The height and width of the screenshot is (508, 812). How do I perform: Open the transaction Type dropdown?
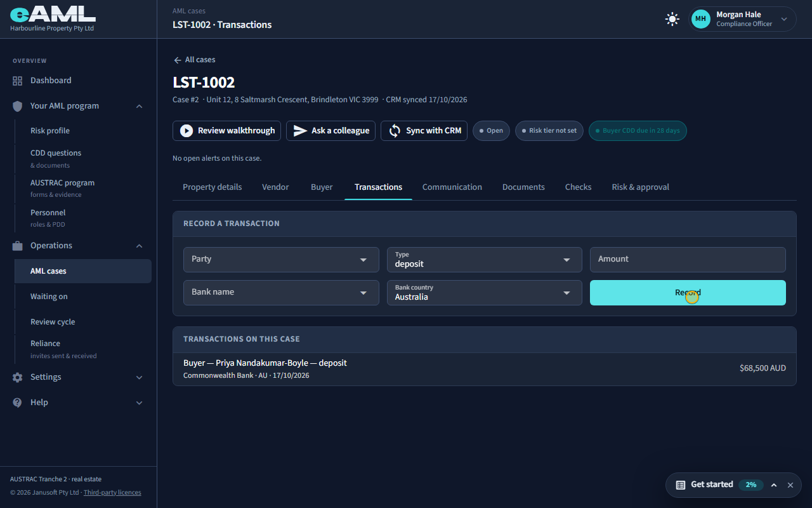(484, 260)
